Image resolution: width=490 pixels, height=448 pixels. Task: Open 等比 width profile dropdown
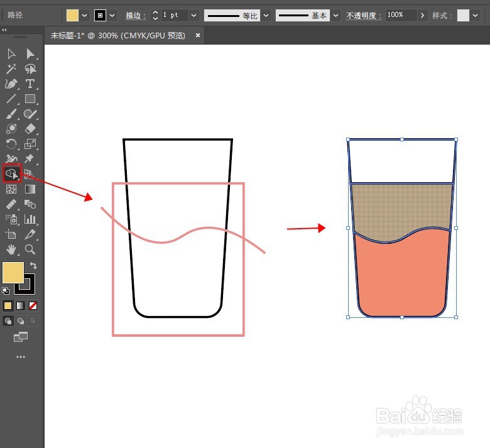[266, 15]
